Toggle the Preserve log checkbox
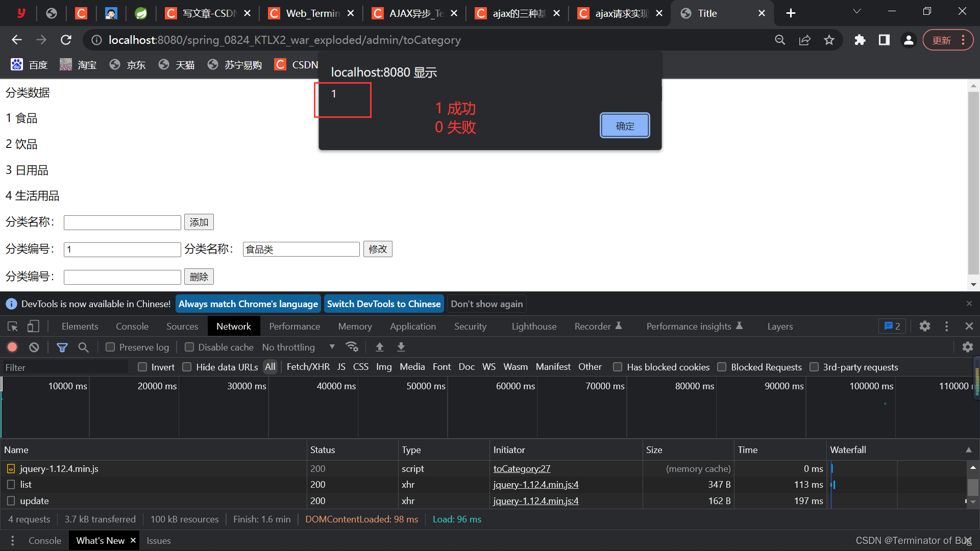 point(110,347)
